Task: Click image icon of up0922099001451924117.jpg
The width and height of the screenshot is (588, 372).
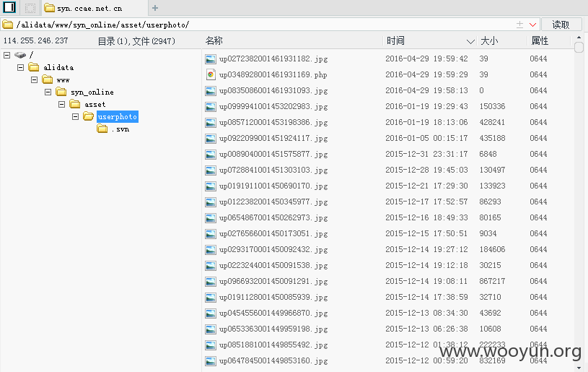Action: pyautogui.click(x=211, y=139)
